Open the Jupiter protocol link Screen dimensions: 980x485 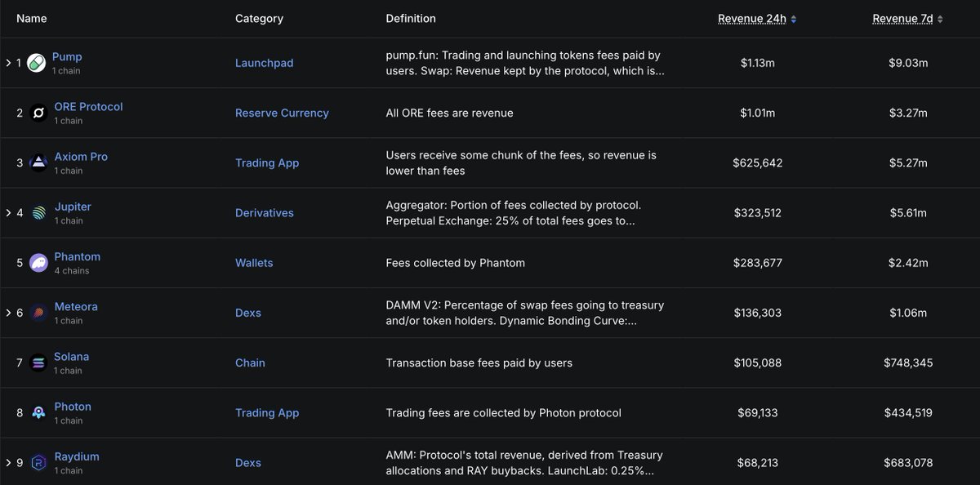(x=73, y=207)
